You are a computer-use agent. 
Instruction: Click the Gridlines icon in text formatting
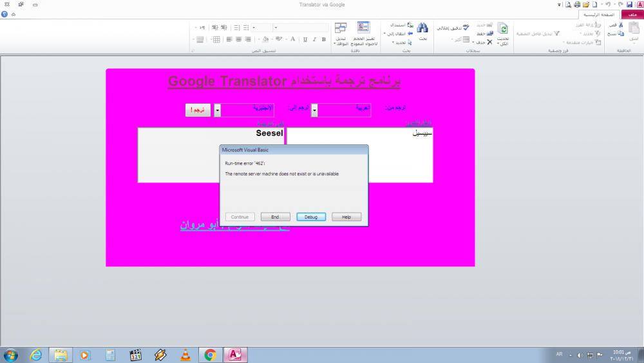216,39
